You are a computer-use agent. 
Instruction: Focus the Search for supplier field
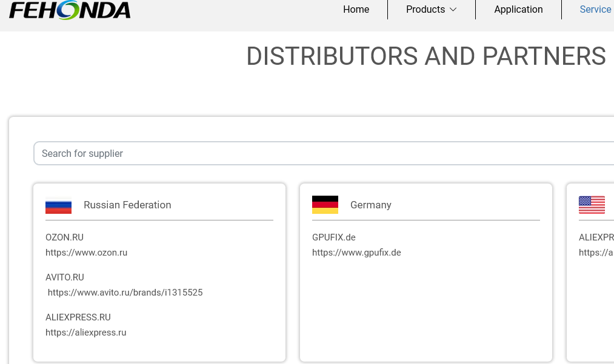tap(324, 153)
